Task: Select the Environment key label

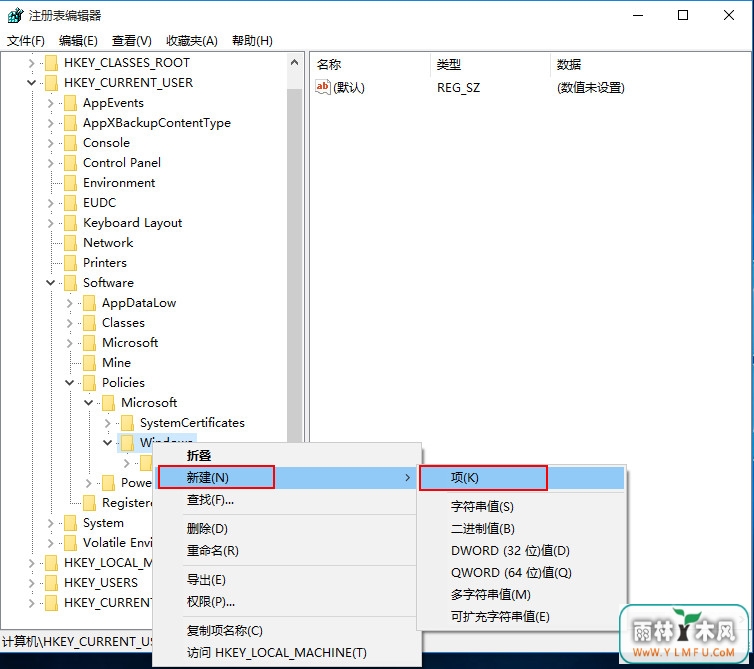Action: [x=119, y=183]
